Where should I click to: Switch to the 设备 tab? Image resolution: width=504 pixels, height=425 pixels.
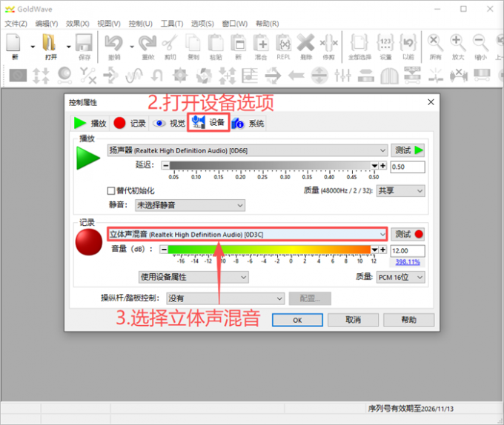tap(208, 122)
